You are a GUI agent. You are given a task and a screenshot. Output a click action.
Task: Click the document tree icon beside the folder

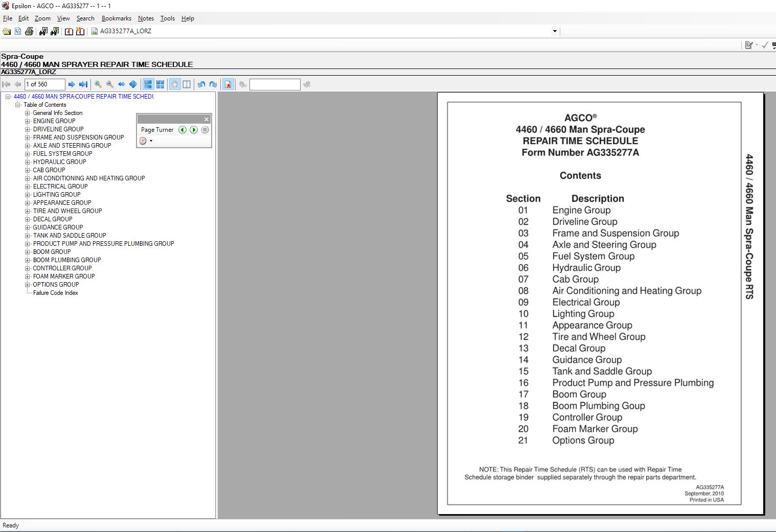click(x=18, y=31)
